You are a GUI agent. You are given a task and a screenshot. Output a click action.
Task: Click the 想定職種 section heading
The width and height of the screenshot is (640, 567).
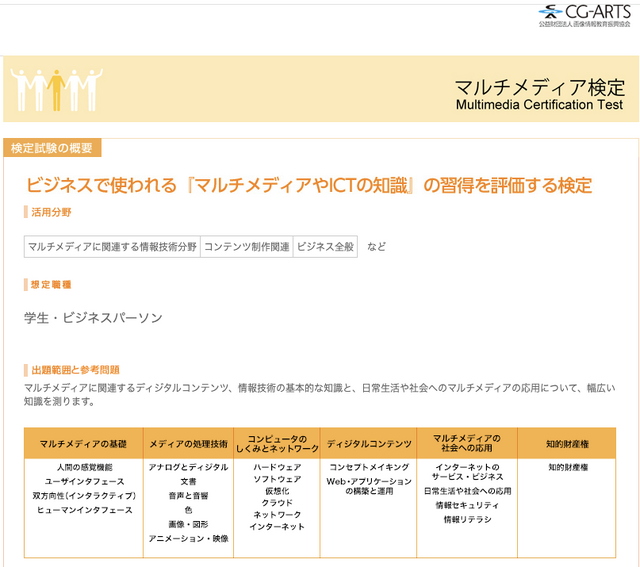(x=51, y=285)
